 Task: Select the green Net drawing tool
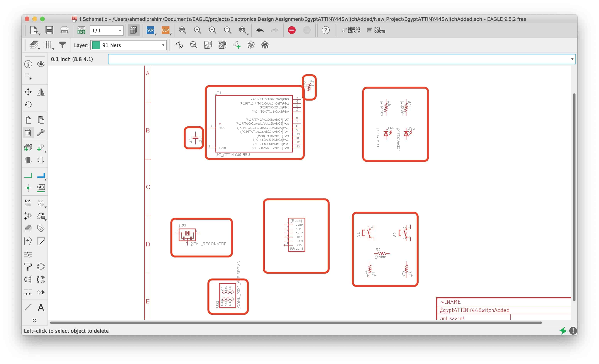(x=28, y=175)
